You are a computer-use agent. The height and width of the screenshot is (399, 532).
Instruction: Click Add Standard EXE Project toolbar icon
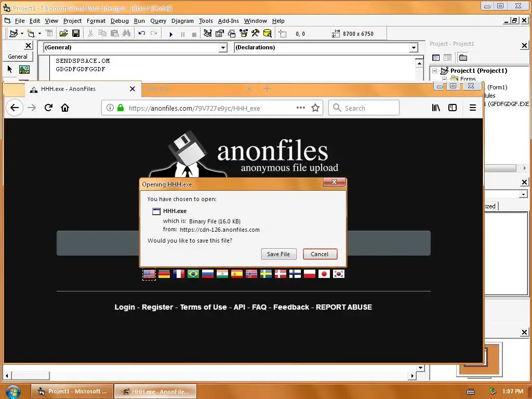tap(14, 33)
